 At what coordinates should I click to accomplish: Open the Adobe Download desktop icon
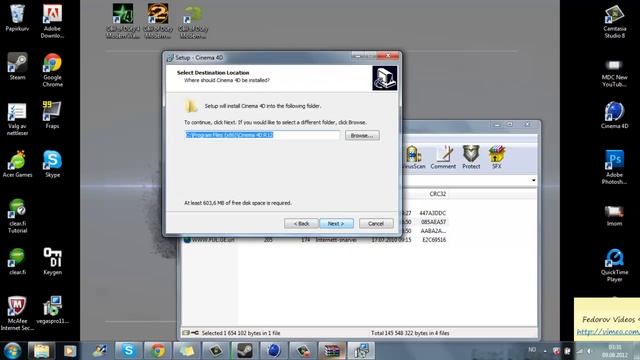[52, 21]
